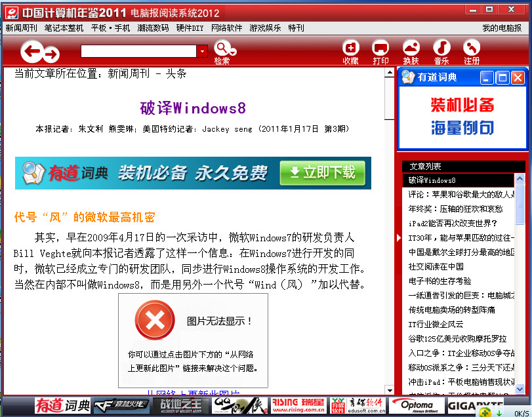
Task: Click the 检索 search magnifier icon
Action: 223,48
